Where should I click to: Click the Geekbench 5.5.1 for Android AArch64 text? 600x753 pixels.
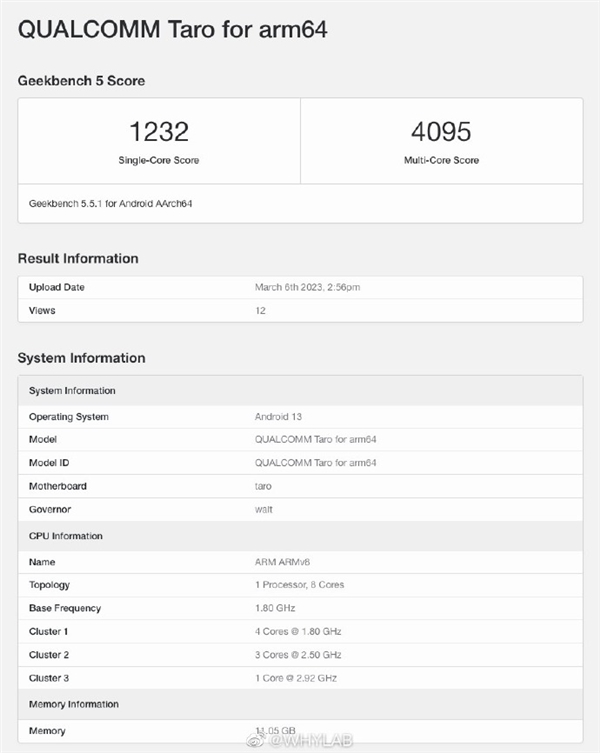110,204
